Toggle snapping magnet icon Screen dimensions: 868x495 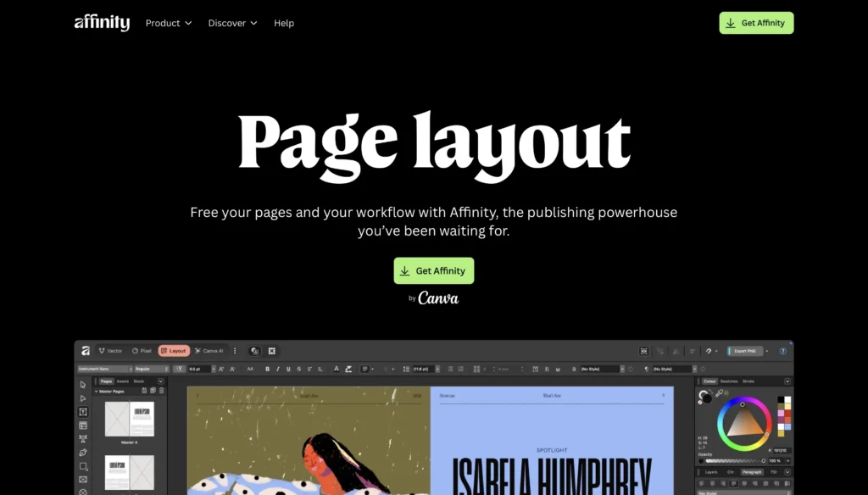[709, 351]
